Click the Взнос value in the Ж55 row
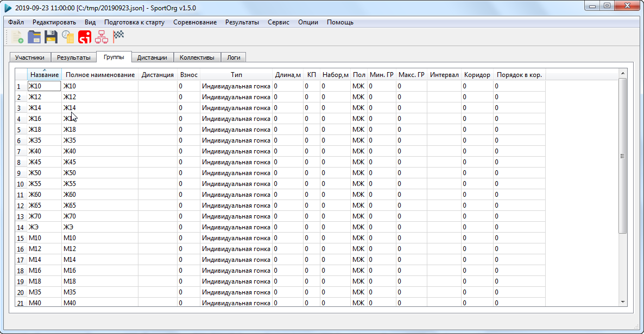This screenshot has width=644, height=334. 189,184
